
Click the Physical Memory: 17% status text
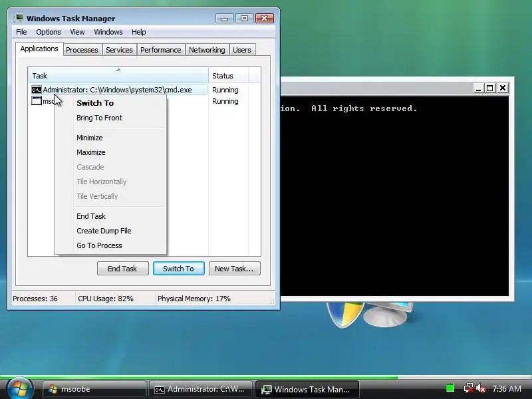pos(194,299)
